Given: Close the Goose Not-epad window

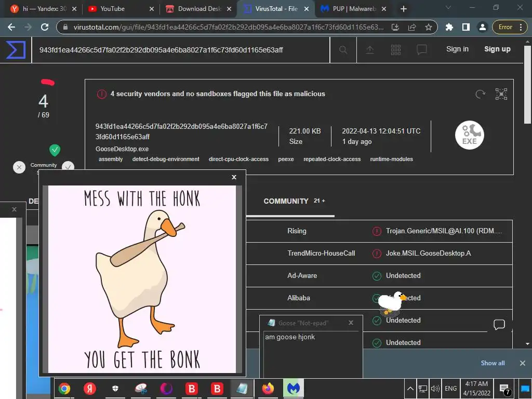Looking at the screenshot, I should (x=351, y=323).
